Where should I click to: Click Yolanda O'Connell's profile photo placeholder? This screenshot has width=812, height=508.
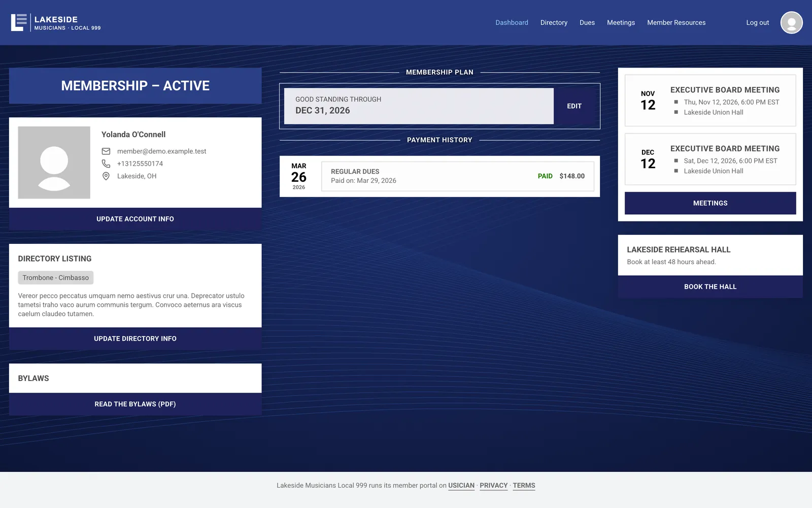[x=54, y=163]
